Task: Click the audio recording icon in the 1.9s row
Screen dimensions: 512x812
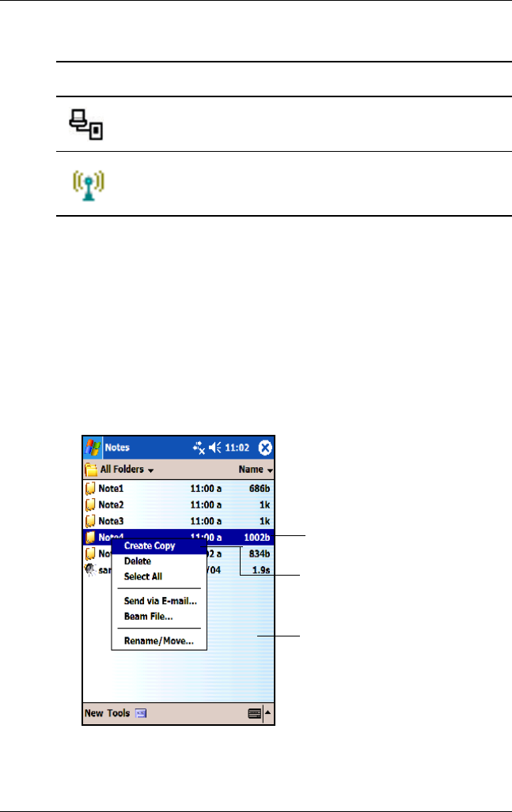Action: click(90, 569)
